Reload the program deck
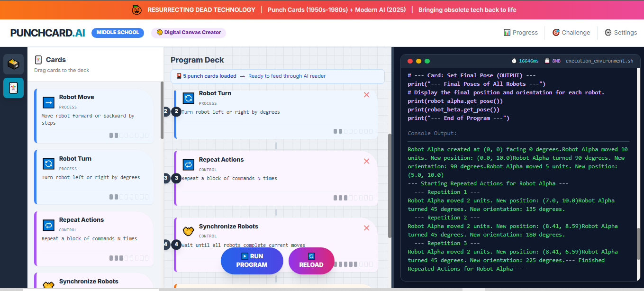 (x=311, y=261)
